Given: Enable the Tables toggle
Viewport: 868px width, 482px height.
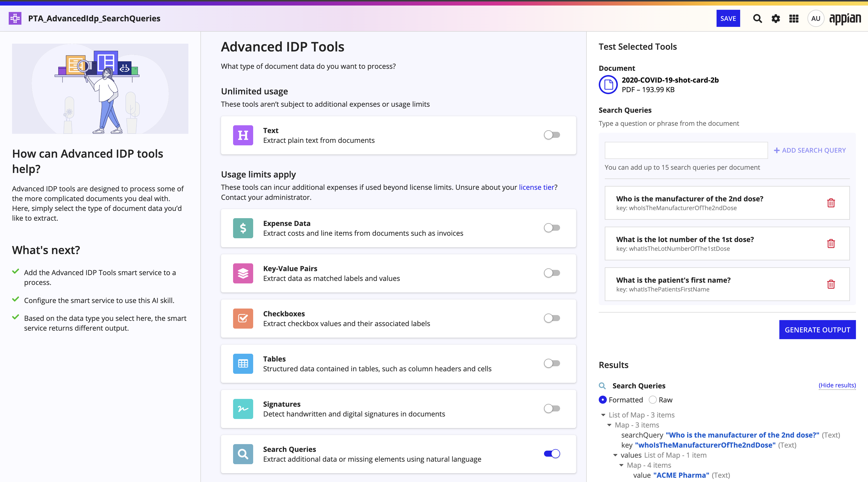Looking at the screenshot, I should coord(552,364).
